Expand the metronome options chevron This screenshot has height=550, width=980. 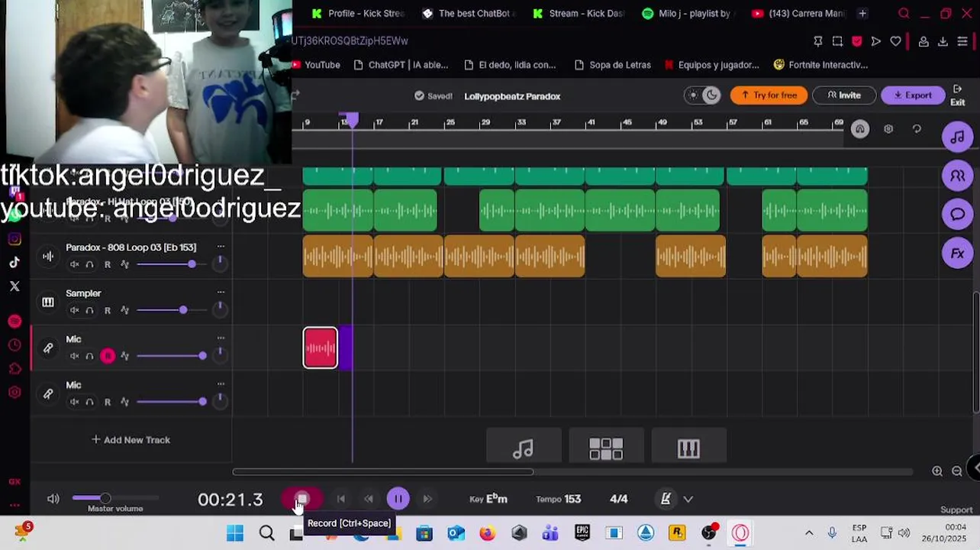click(x=688, y=500)
